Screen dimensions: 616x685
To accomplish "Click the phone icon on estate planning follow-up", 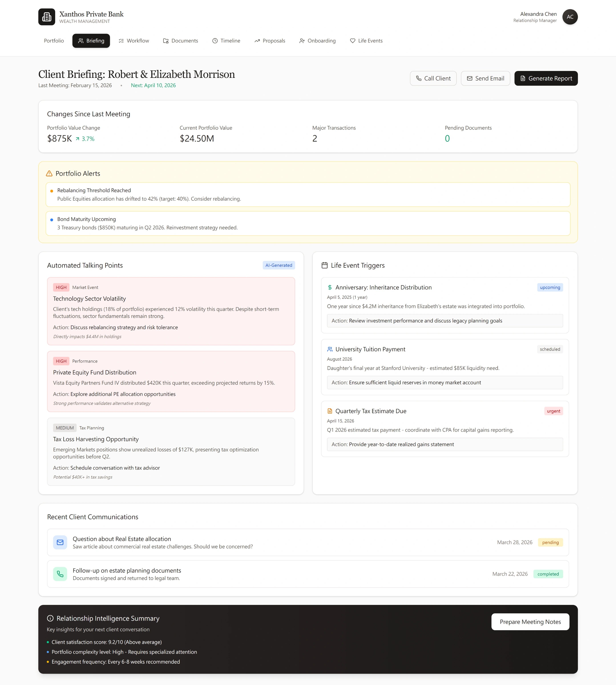I will [x=60, y=574].
